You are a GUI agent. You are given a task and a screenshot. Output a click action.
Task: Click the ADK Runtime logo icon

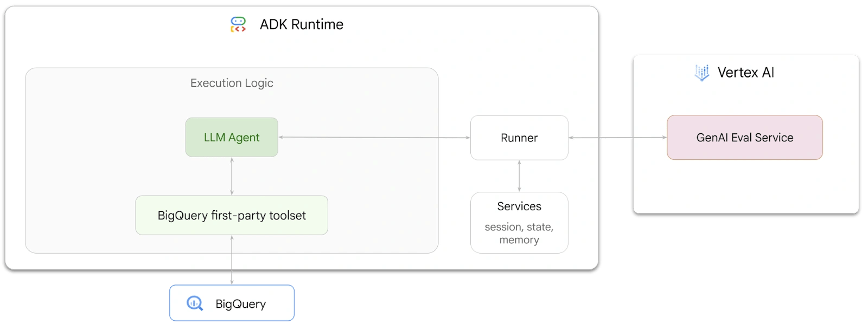(x=238, y=24)
